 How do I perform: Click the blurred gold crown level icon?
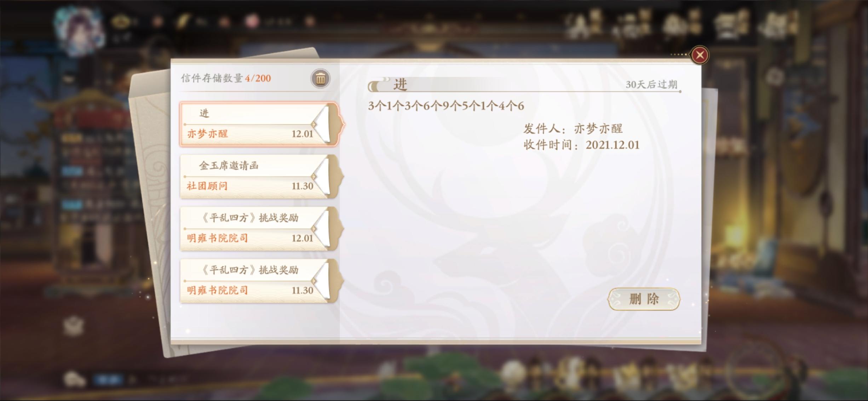120,21
